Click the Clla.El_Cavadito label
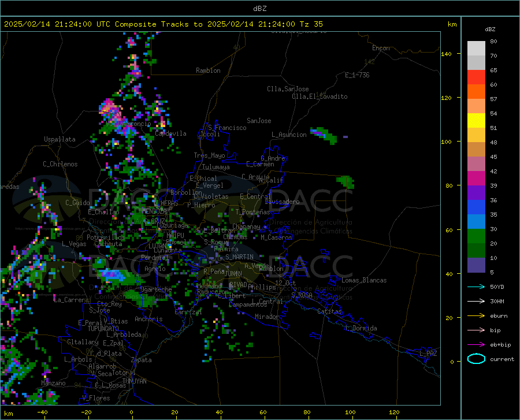 click(x=320, y=96)
